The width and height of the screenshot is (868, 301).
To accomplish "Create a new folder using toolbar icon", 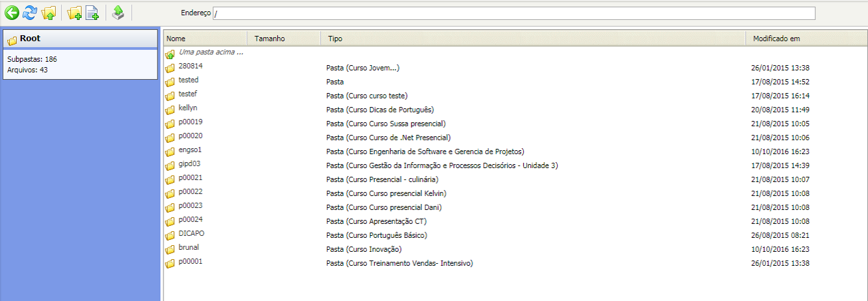I will coord(74,13).
